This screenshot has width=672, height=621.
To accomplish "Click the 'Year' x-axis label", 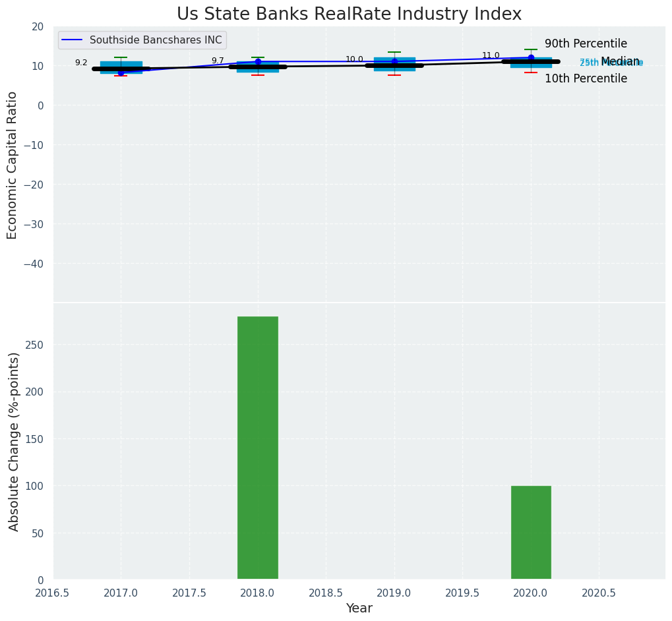I will coord(359,608).
